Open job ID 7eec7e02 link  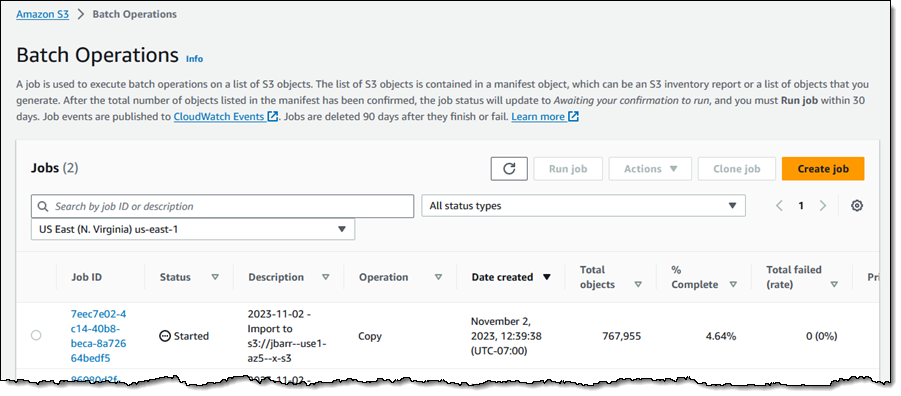tap(98, 336)
